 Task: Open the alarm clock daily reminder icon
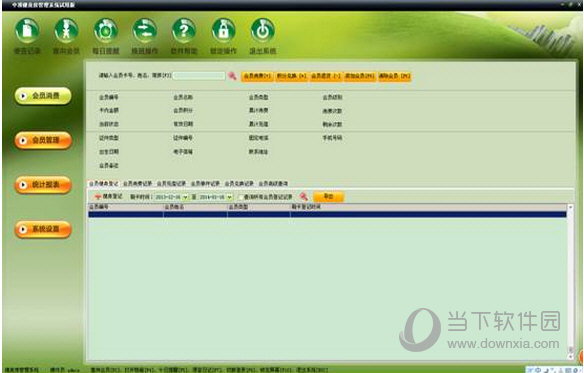106,30
